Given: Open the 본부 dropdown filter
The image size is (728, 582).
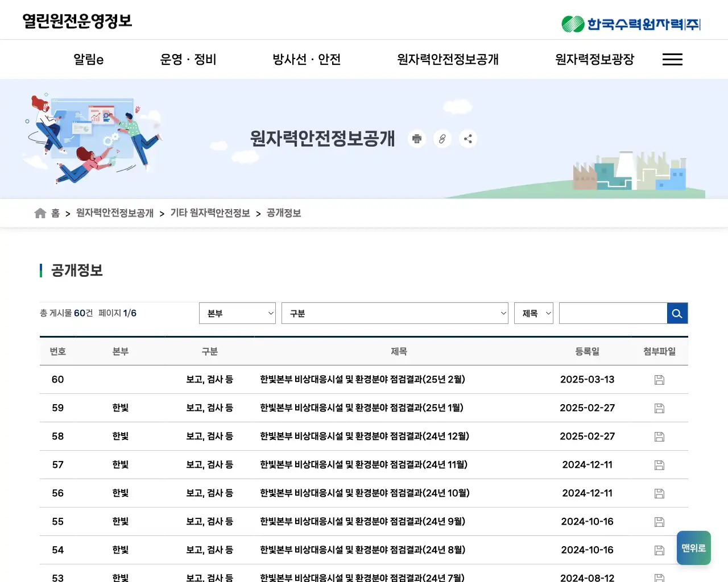Looking at the screenshot, I should click(x=237, y=313).
